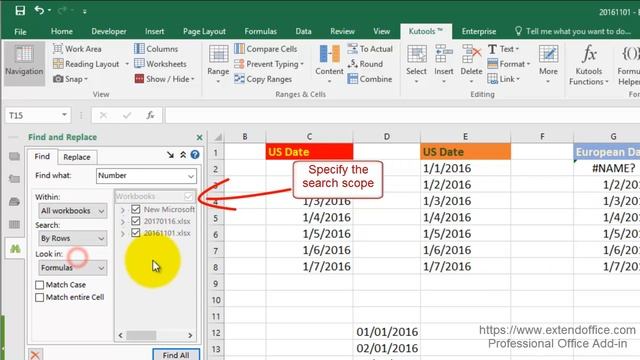Open the Within All workbooks dropdown

click(x=73, y=211)
